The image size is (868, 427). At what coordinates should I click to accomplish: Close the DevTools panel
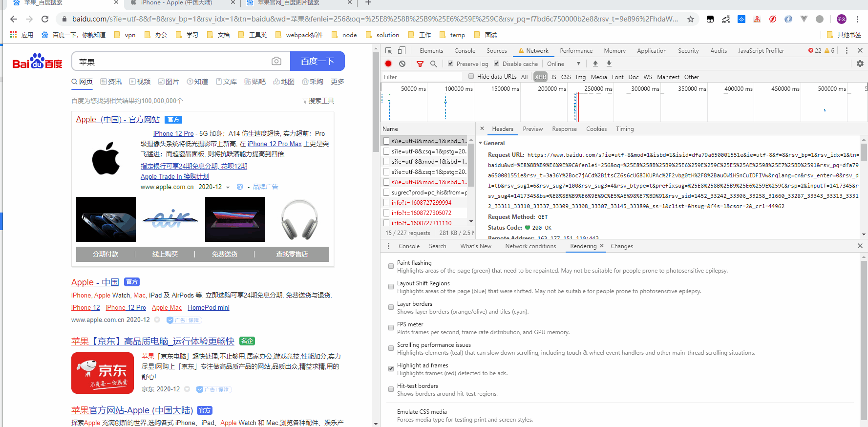click(x=860, y=50)
